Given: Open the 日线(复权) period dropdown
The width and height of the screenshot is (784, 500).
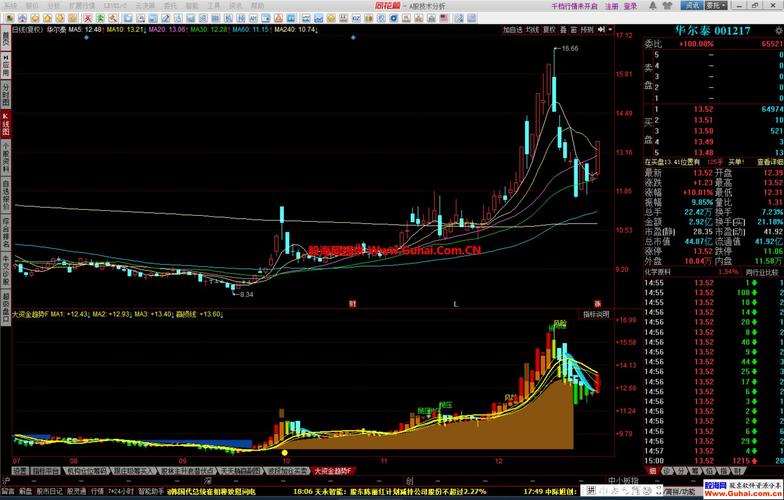Looking at the screenshot, I should 27,30.
